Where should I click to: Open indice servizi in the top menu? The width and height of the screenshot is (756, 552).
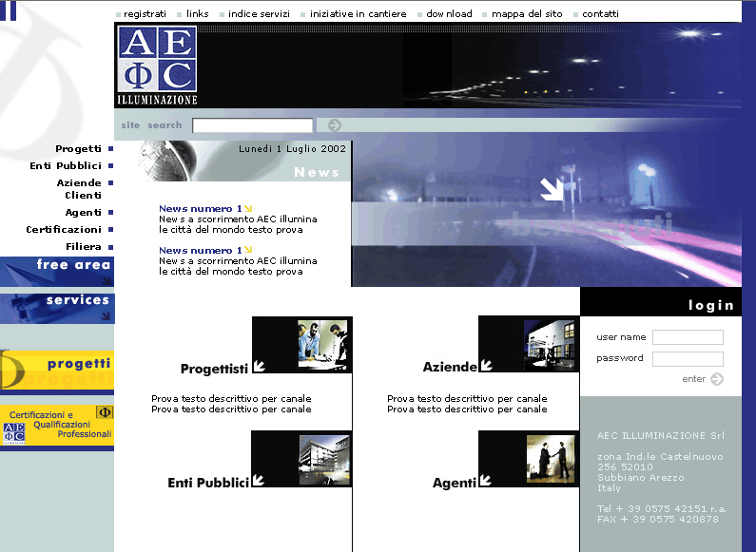coord(259,14)
